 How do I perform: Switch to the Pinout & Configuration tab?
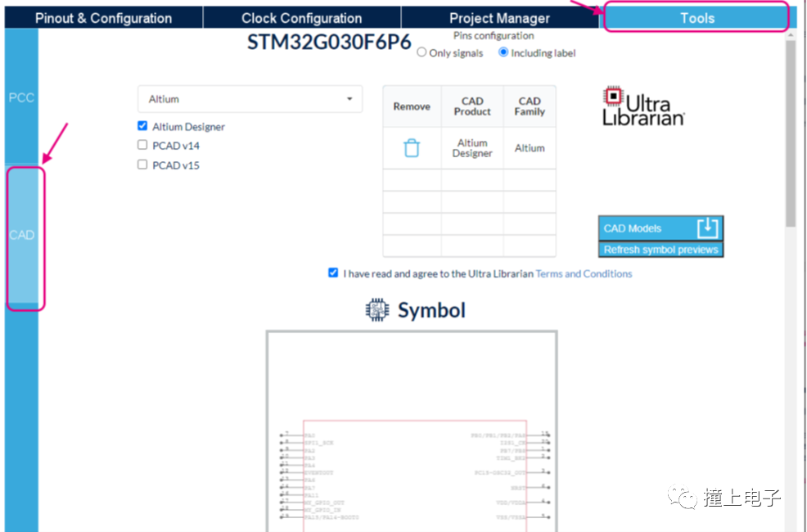pos(103,18)
